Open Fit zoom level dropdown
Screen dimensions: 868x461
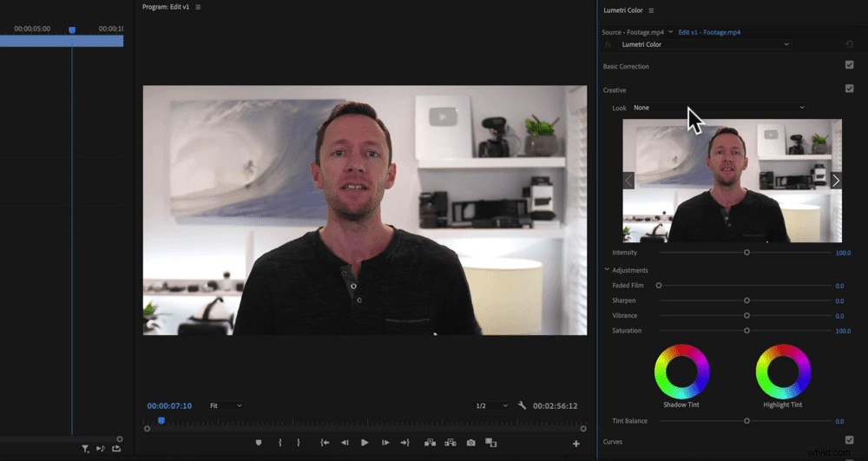coord(226,405)
